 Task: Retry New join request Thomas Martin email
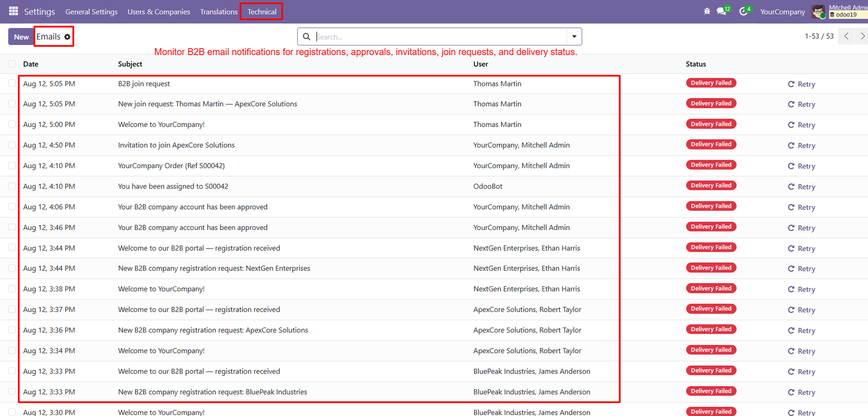point(801,104)
